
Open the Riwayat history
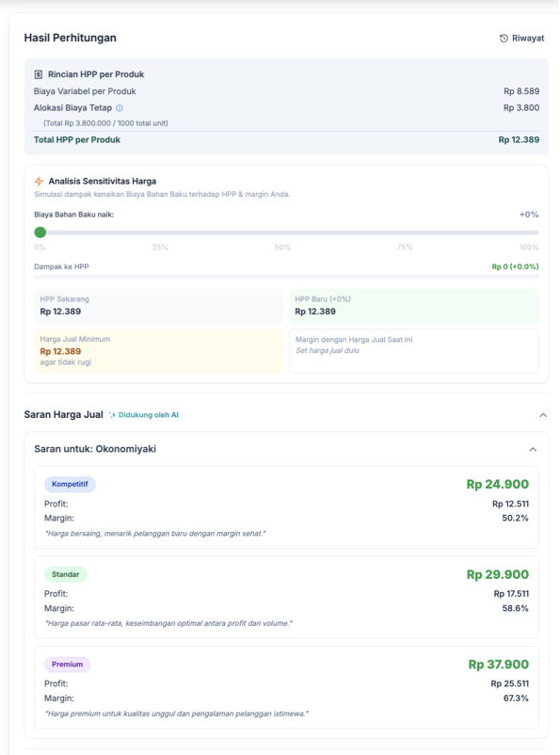522,38
